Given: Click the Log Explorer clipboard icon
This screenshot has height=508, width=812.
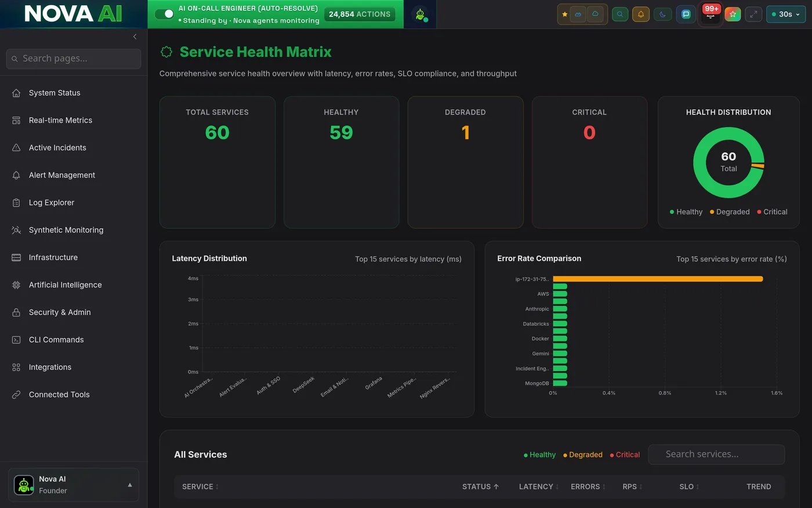Looking at the screenshot, I should [x=16, y=203].
